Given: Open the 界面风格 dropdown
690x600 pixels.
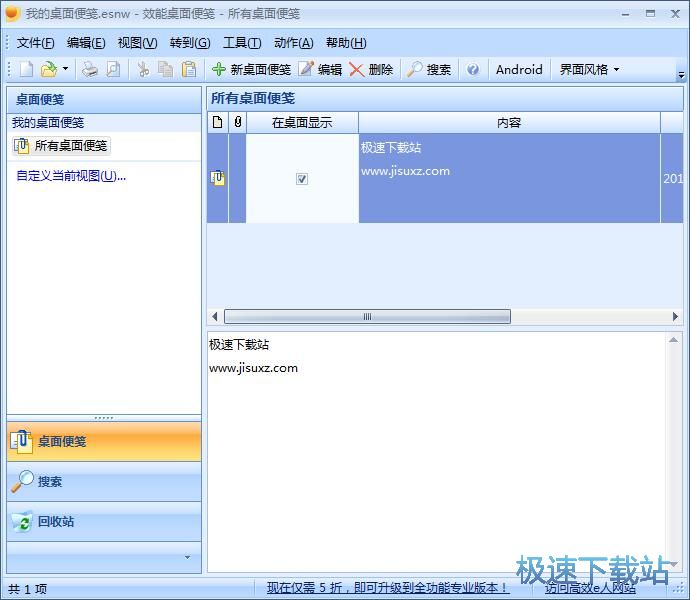Looking at the screenshot, I should 589,69.
